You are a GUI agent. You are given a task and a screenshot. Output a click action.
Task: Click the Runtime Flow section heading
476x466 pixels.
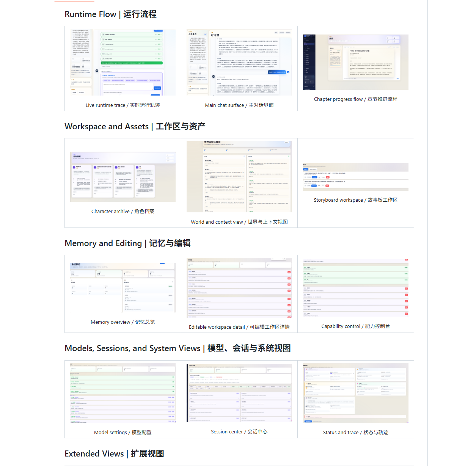point(110,14)
